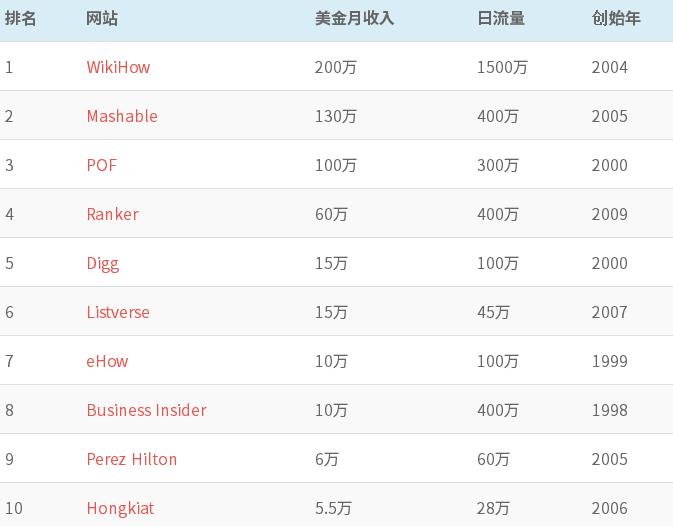Open the WikiHow link
This screenshot has width=673, height=526.
(x=118, y=67)
